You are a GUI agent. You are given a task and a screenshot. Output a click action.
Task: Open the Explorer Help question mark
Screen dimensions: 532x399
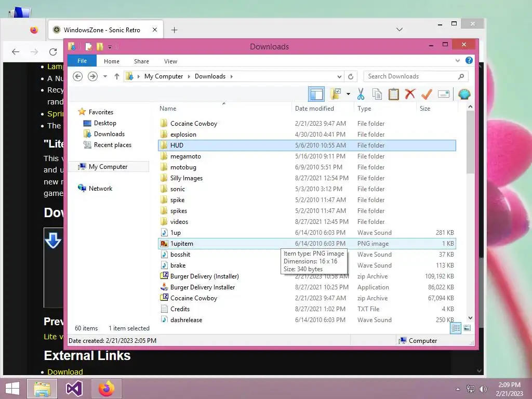pos(469,60)
